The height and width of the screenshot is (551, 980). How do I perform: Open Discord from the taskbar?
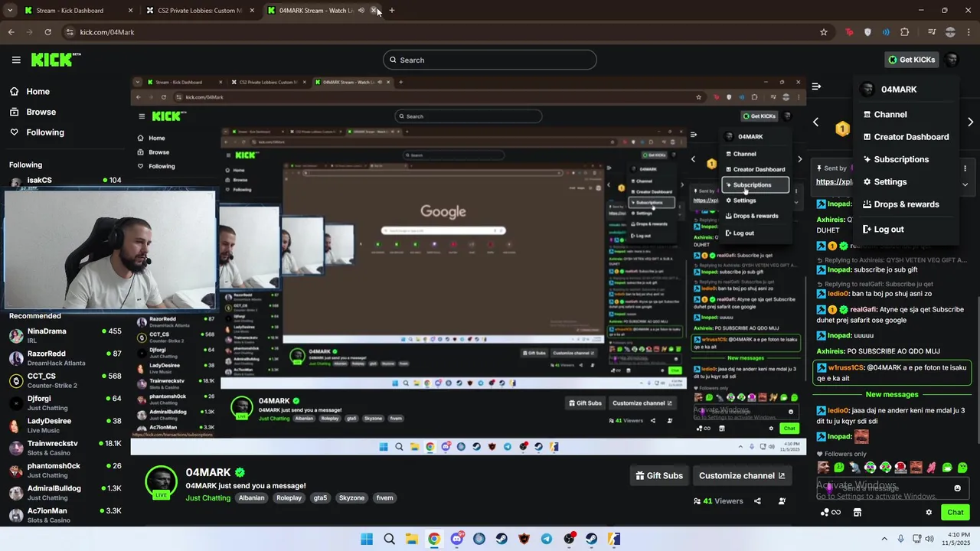pos(457,539)
